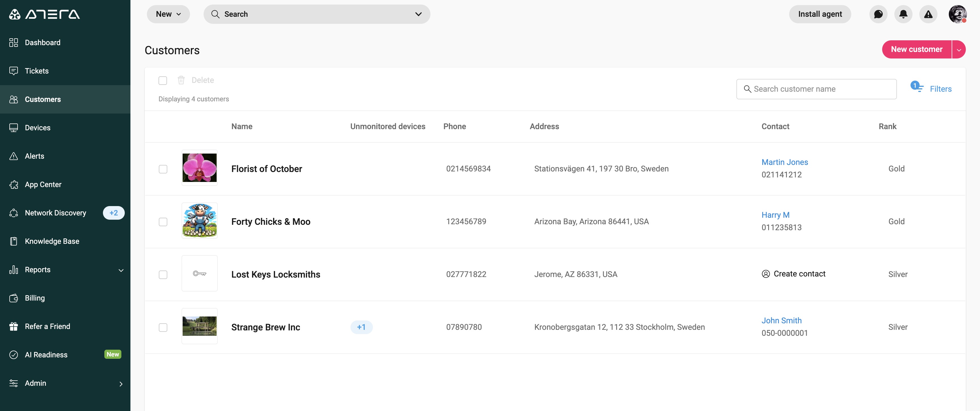This screenshot has height=411, width=980.
Task: Open the Knowledge Base menu item
Action: [x=65, y=241]
